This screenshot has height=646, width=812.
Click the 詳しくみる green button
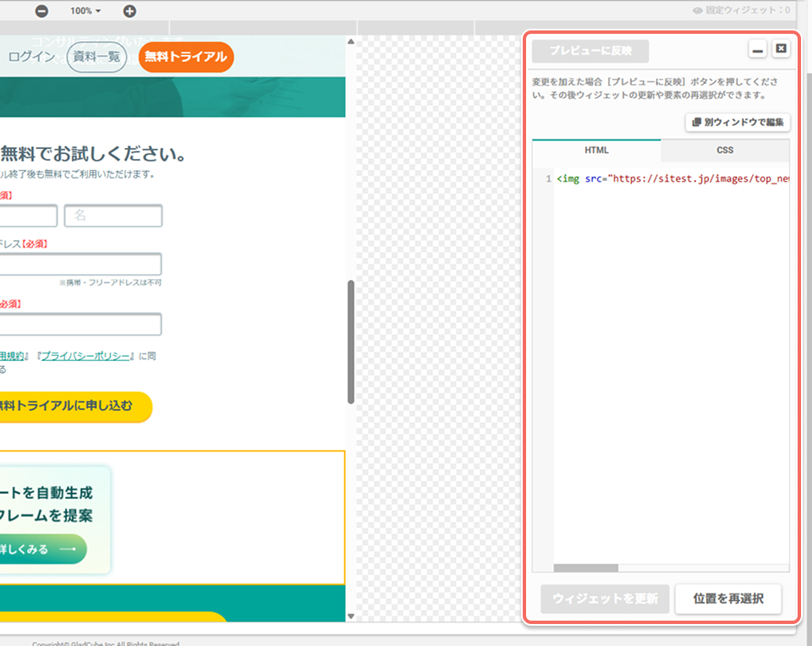point(43,549)
